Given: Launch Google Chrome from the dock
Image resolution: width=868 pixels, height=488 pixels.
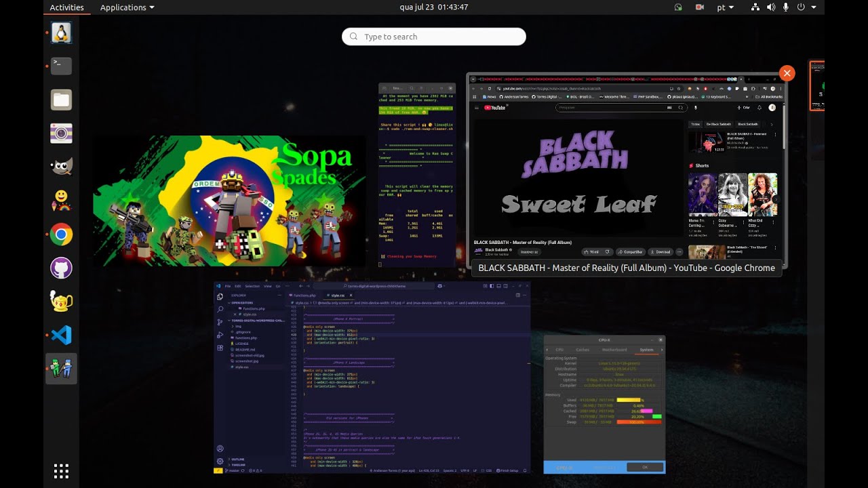Looking at the screenshot, I should 61,235.
